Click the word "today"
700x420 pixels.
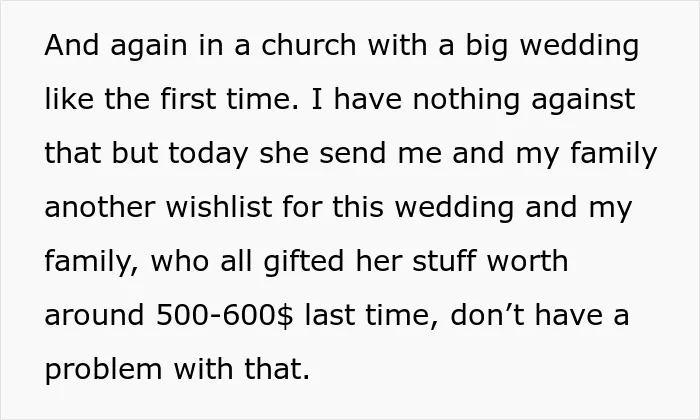(208, 154)
